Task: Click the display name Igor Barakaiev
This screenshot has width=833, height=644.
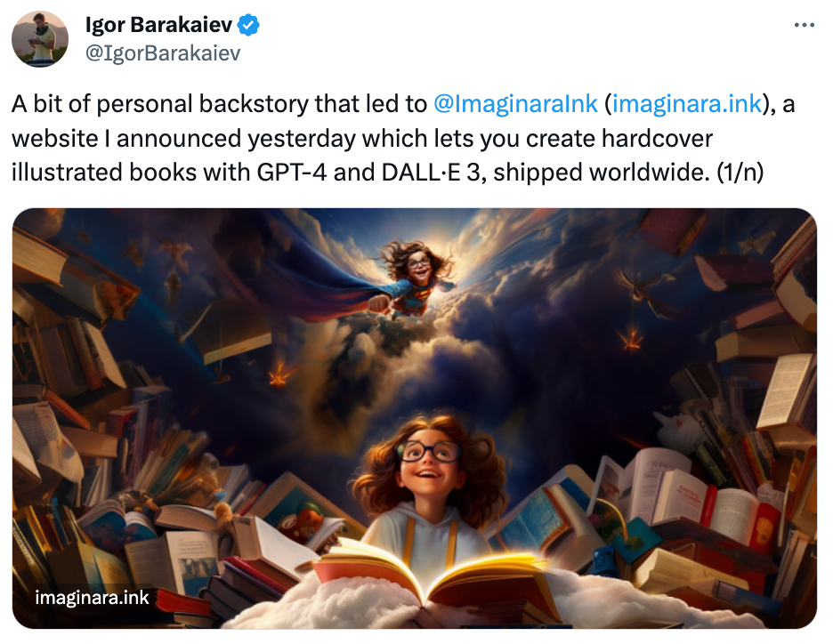Action: [x=158, y=24]
